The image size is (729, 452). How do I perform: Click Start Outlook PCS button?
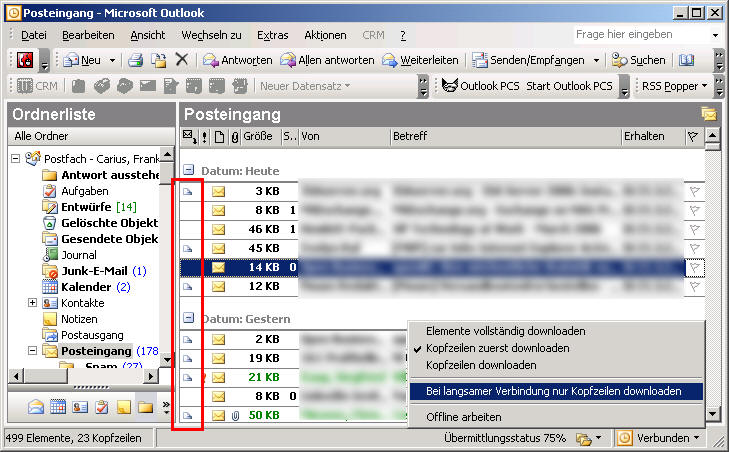[569, 86]
